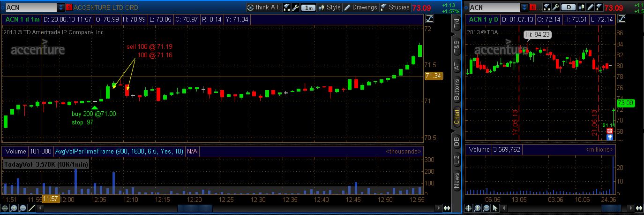Open the think A.I. tool in left chart

[264, 8]
